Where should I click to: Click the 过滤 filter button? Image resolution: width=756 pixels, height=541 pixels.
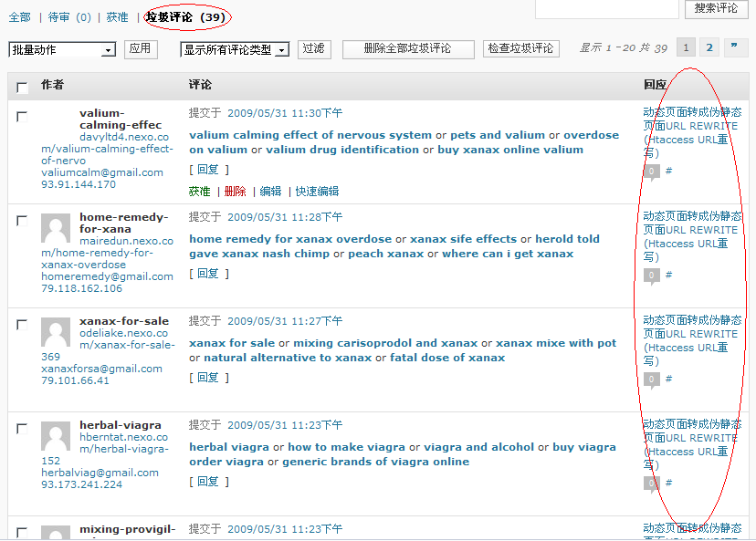click(314, 48)
